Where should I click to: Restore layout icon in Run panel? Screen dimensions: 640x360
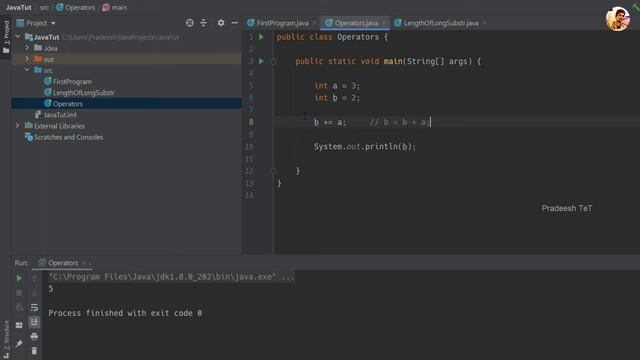tap(19, 325)
